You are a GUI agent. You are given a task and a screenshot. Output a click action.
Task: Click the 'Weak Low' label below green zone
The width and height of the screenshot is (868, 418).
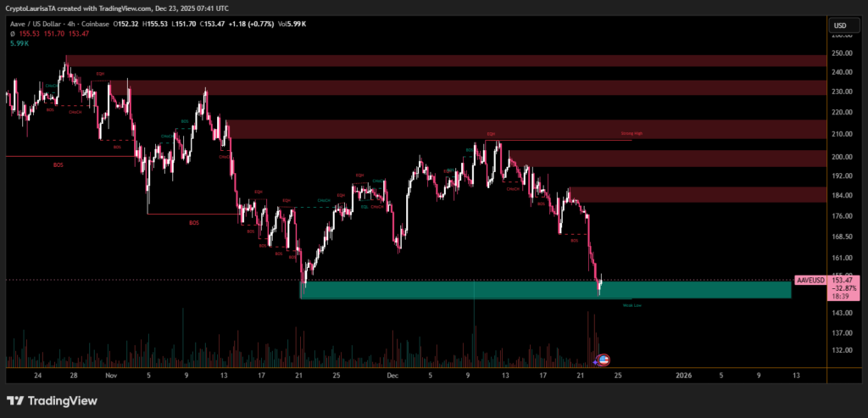(632, 305)
